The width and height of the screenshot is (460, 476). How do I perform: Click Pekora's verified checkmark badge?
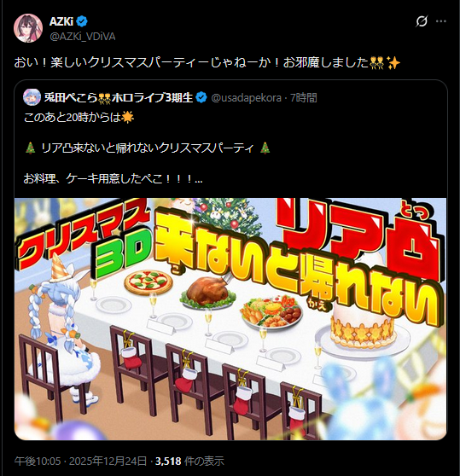[x=201, y=97]
